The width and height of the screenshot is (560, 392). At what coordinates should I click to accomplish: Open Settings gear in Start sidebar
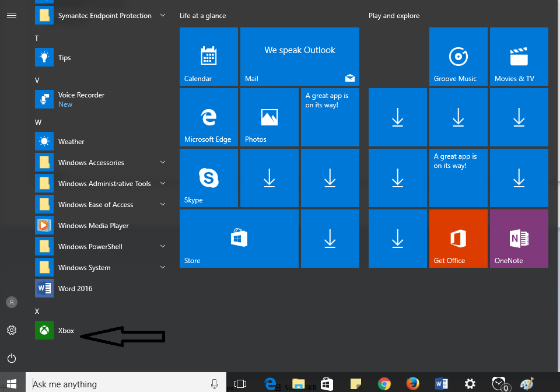point(12,330)
